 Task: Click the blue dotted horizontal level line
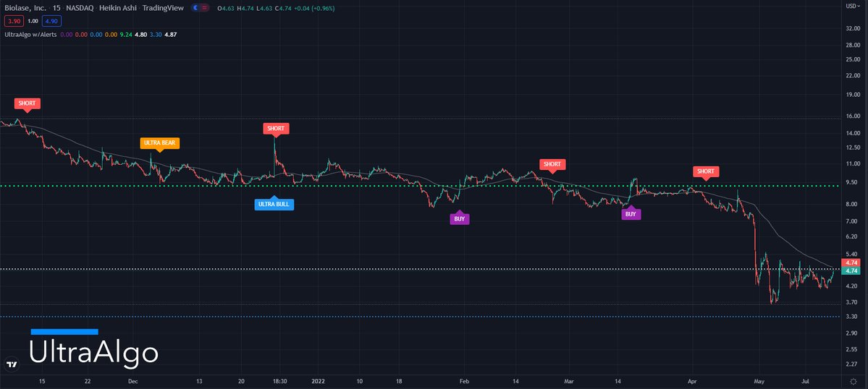(420, 317)
